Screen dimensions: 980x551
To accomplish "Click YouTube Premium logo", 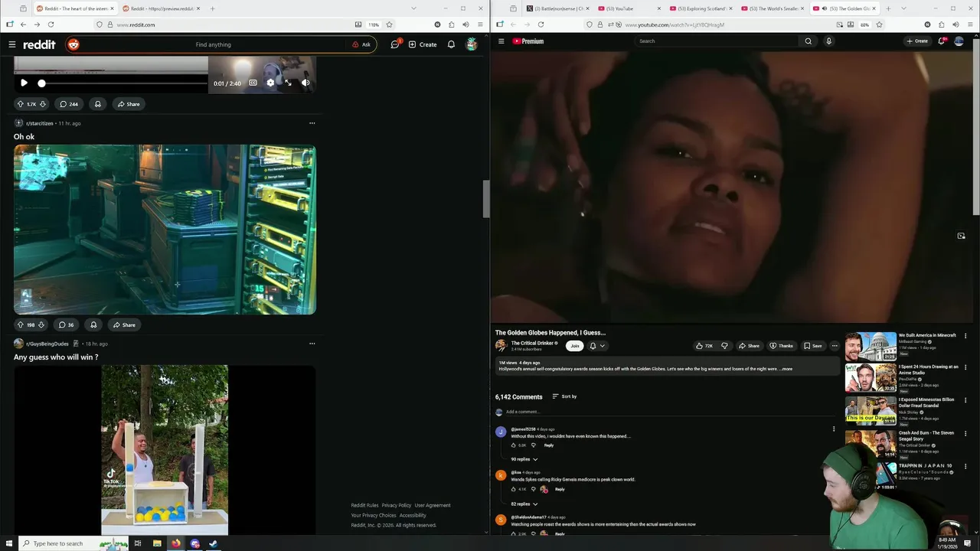I will coord(528,41).
